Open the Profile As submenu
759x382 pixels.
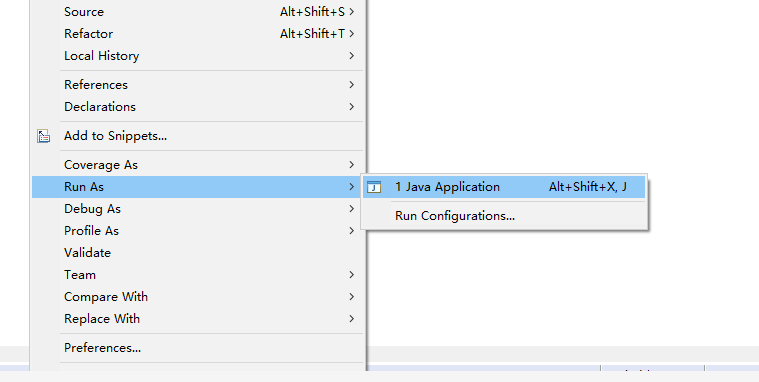click(x=197, y=231)
